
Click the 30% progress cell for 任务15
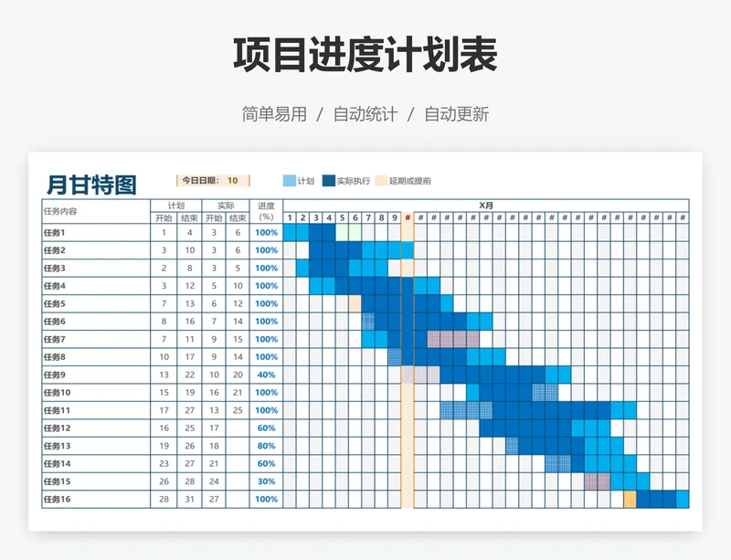(266, 481)
